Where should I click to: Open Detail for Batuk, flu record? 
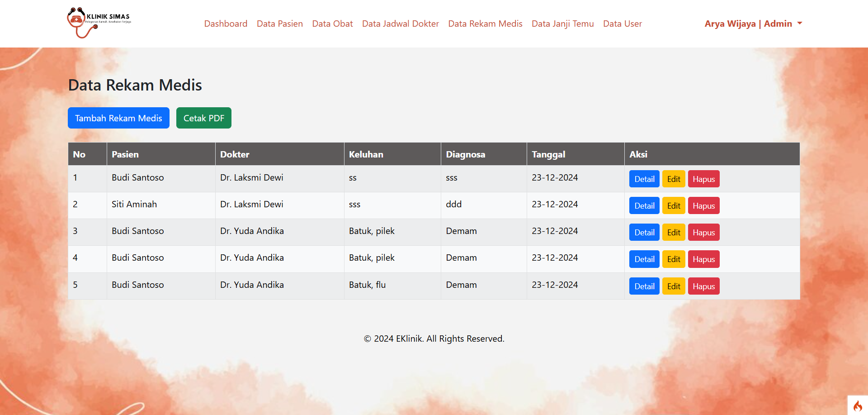644,286
